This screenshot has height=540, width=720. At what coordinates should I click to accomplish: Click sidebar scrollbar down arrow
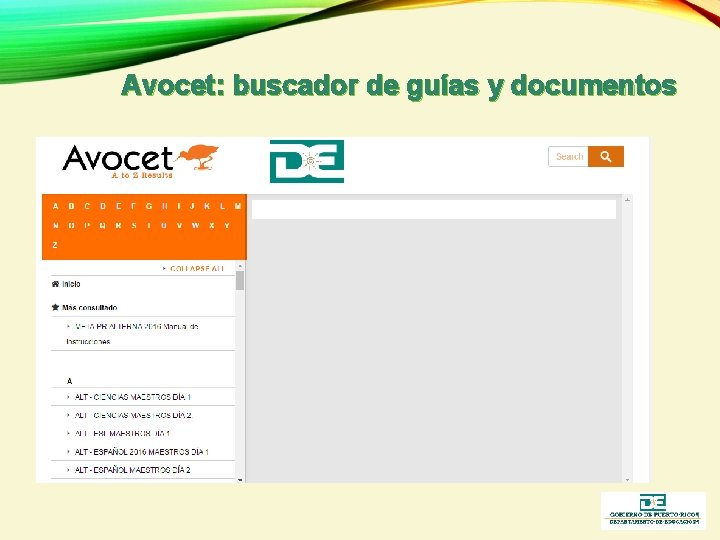[240, 480]
